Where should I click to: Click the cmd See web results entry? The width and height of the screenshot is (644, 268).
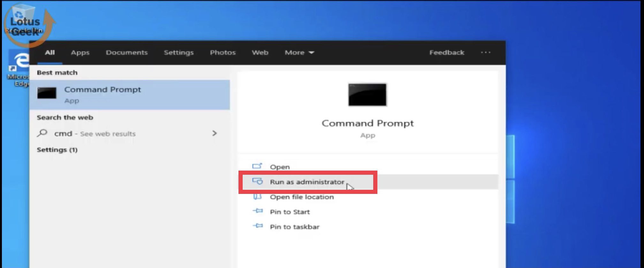(x=129, y=134)
